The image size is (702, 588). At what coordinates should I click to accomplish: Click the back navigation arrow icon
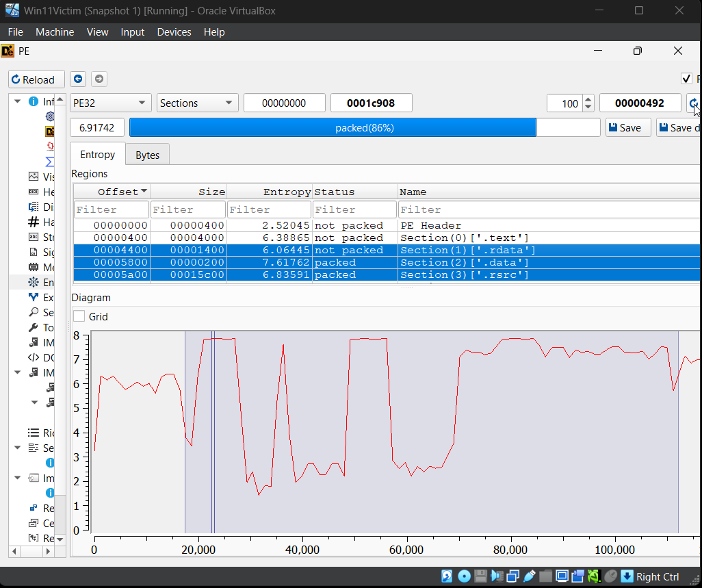[x=78, y=79]
